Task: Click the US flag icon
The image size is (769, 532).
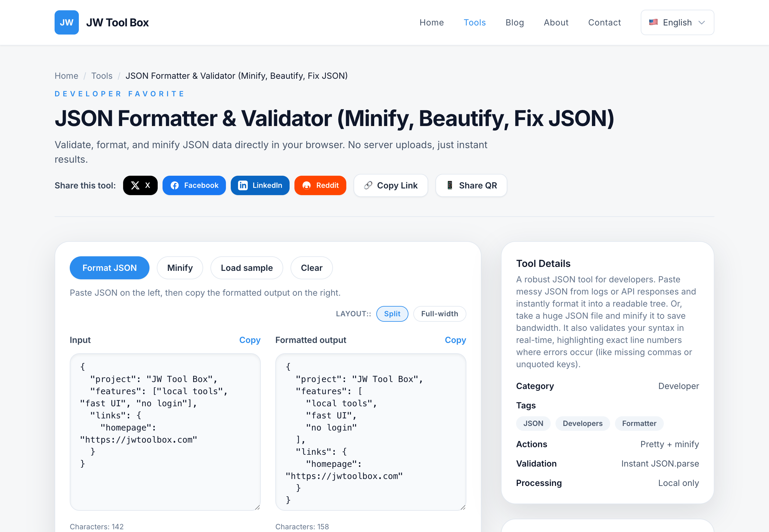Action: click(653, 22)
